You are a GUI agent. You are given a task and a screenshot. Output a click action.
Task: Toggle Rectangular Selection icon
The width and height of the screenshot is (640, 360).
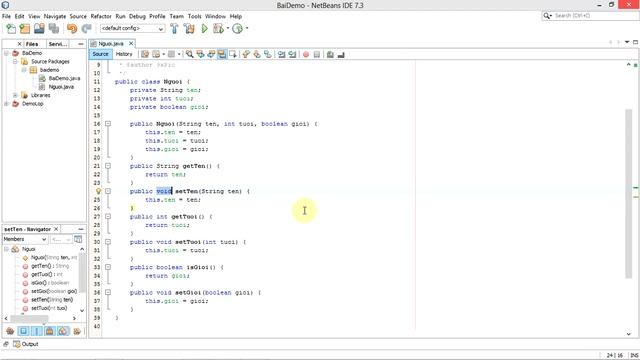(x=233, y=54)
